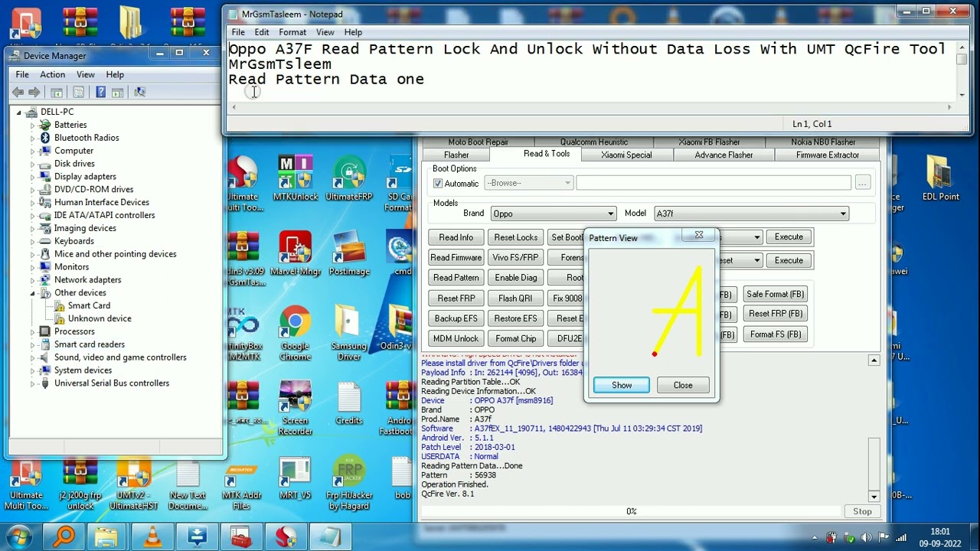Image resolution: width=980 pixels, height=551 pixels.
Task: Click Show in Pattern View dialog
Action: 622,385
